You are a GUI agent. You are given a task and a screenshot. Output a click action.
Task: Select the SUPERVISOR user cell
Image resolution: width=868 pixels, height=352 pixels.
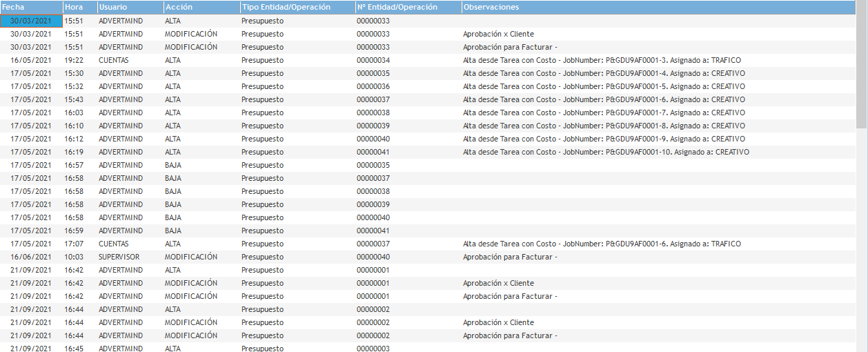pos(119,257)
